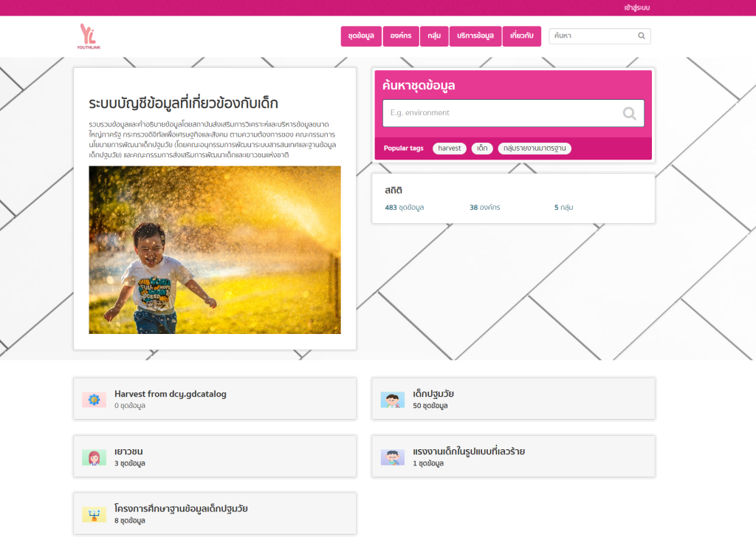
Task: Click the magnifier icon in top search box
Action: tap(642, 35)
